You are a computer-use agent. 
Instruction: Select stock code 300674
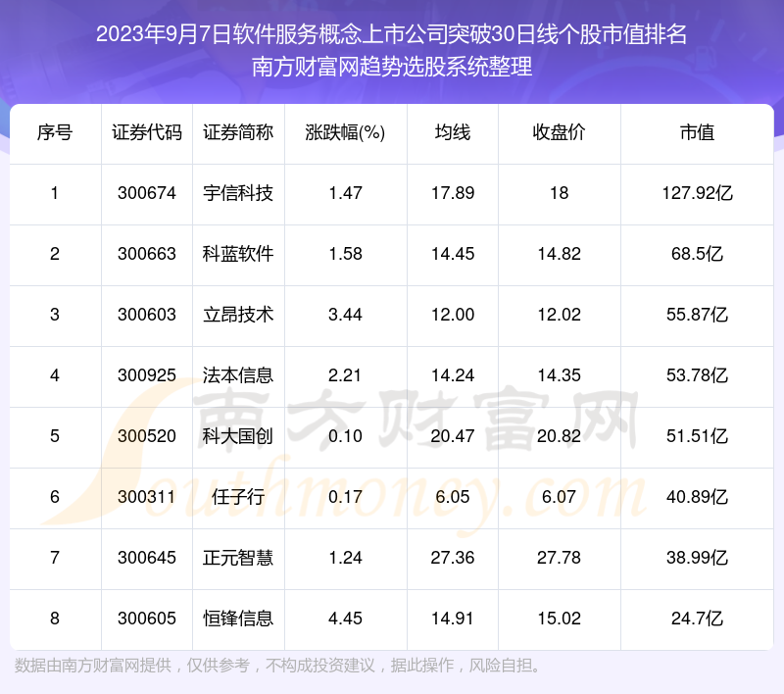click(146, 193)
